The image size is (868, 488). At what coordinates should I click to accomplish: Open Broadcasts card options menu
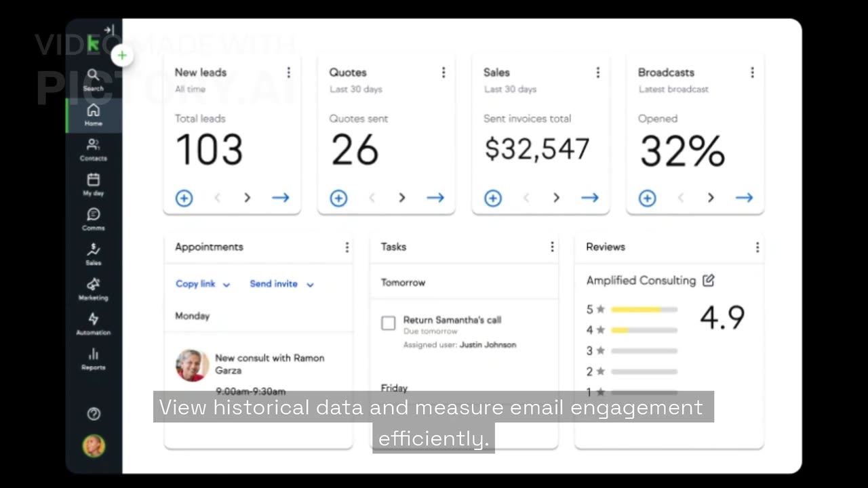pyautogui.click(x=752, y=73)
